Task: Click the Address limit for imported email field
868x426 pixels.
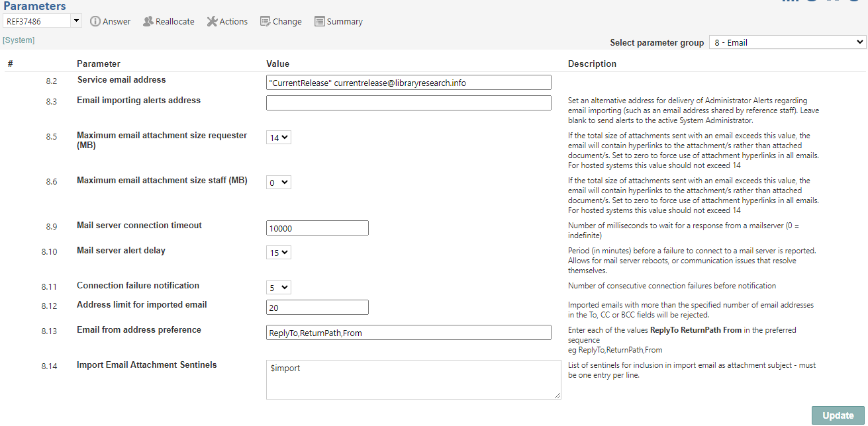Action: tap(317, 307)
